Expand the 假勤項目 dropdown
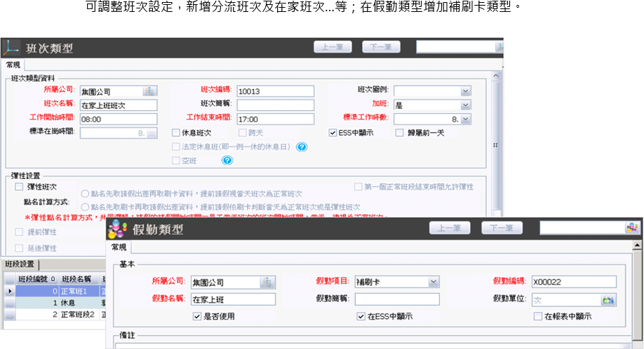 [434, 282]
